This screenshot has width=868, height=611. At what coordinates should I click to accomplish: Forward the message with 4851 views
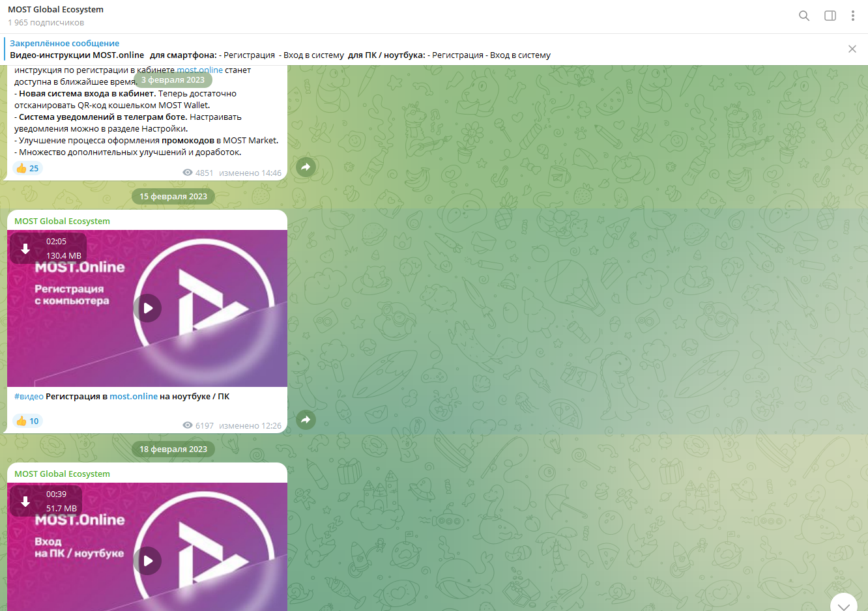[306, 167]
